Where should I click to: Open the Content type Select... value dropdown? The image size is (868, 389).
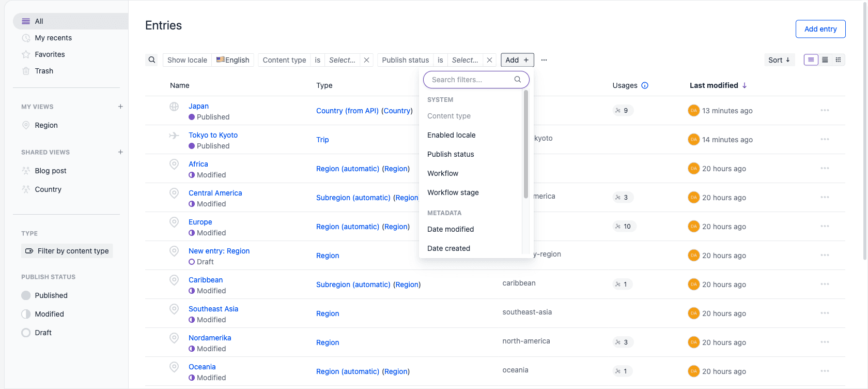(342, 60)
